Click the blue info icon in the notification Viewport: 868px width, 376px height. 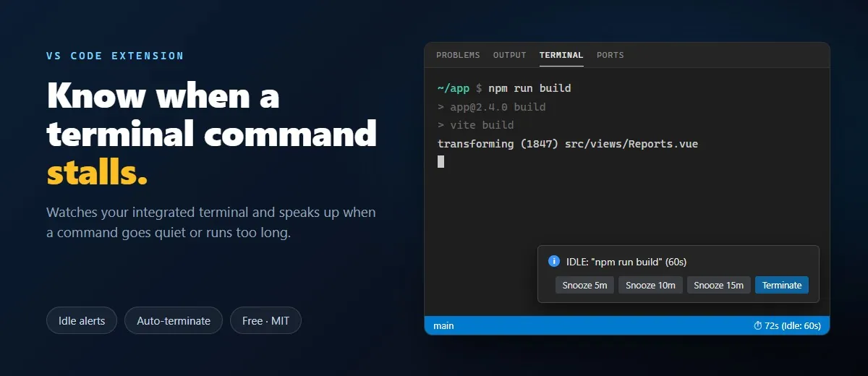554,261
